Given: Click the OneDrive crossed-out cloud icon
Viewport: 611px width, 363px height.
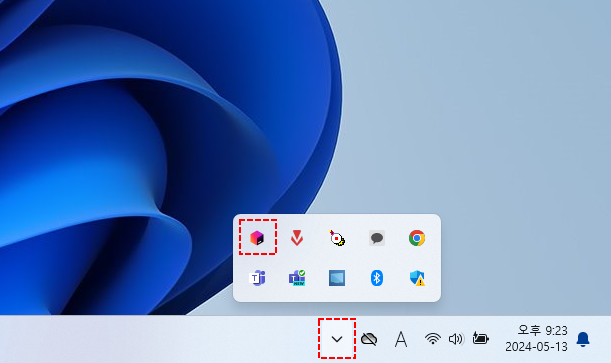Looking at the screenshot, I should 369,339.
